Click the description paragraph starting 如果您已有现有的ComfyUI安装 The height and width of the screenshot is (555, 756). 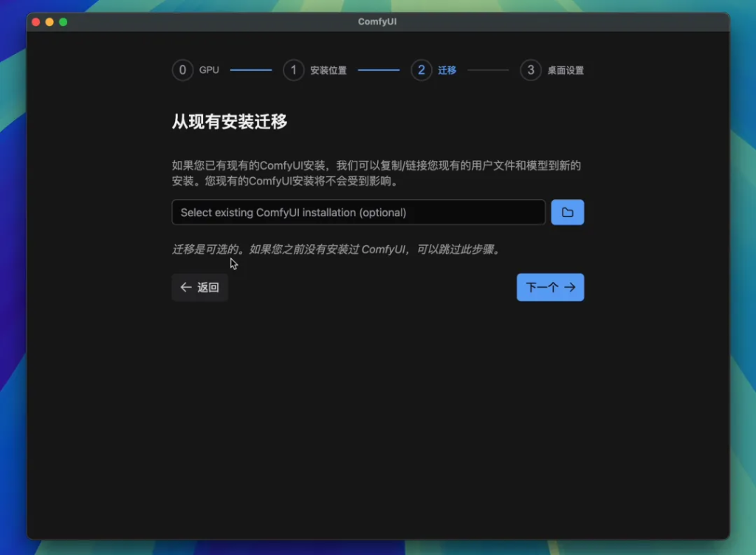coord(377,173)
